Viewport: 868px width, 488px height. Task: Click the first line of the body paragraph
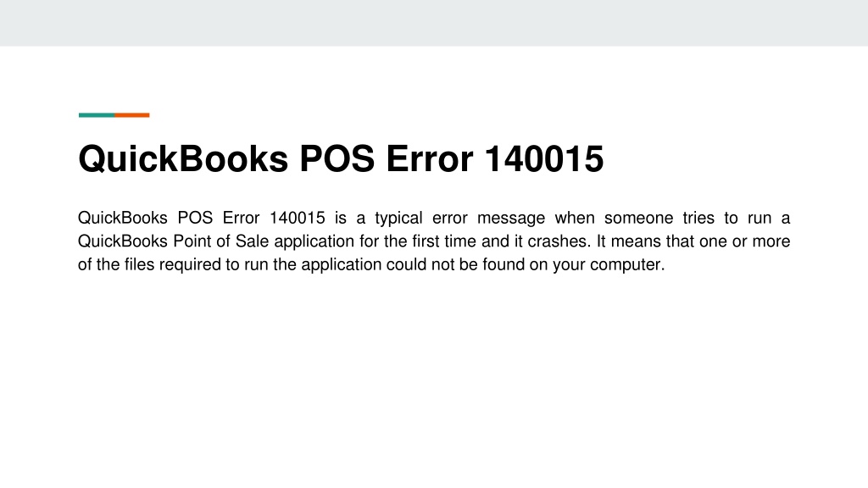point(434,218)
